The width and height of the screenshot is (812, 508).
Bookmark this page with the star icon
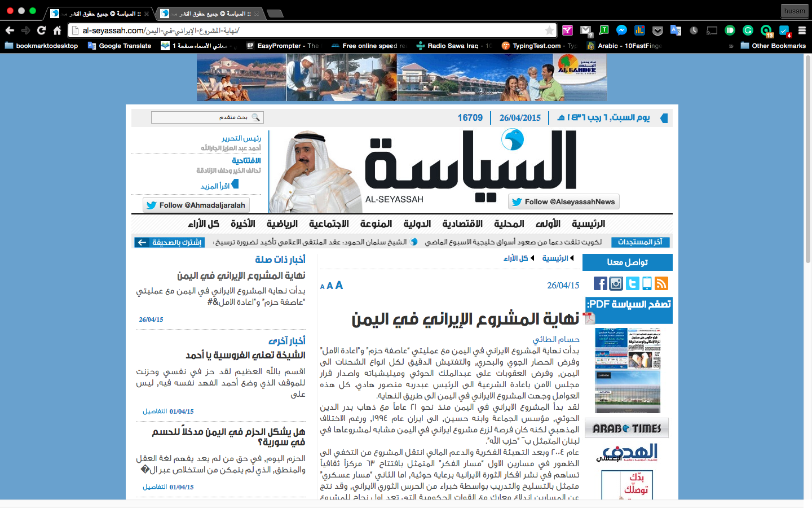(x=549, y=30)
